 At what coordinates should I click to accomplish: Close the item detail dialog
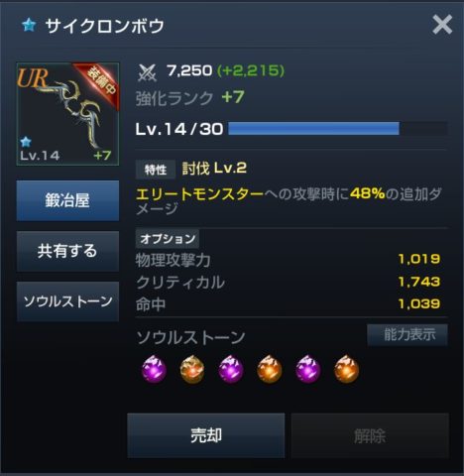coord(442,25)
